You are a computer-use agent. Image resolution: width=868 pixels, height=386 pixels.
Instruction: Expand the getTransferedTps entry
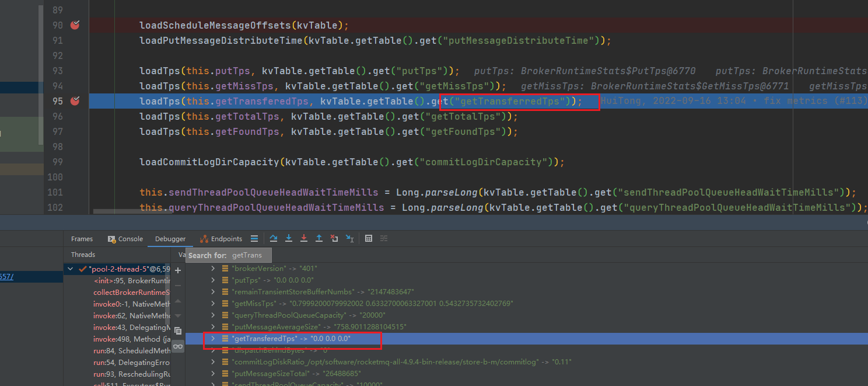tap(213, 339)
